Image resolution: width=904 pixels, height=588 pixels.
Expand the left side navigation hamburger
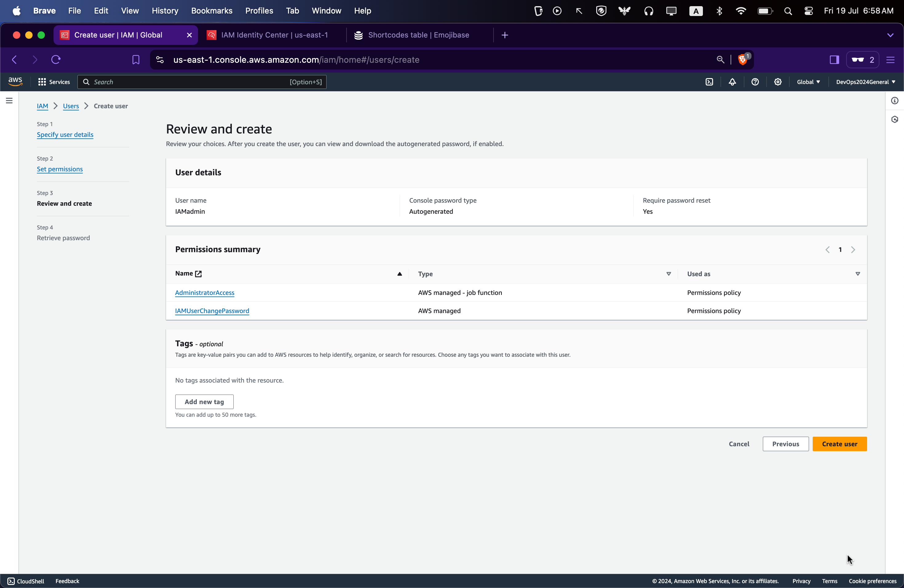[9, 101]
